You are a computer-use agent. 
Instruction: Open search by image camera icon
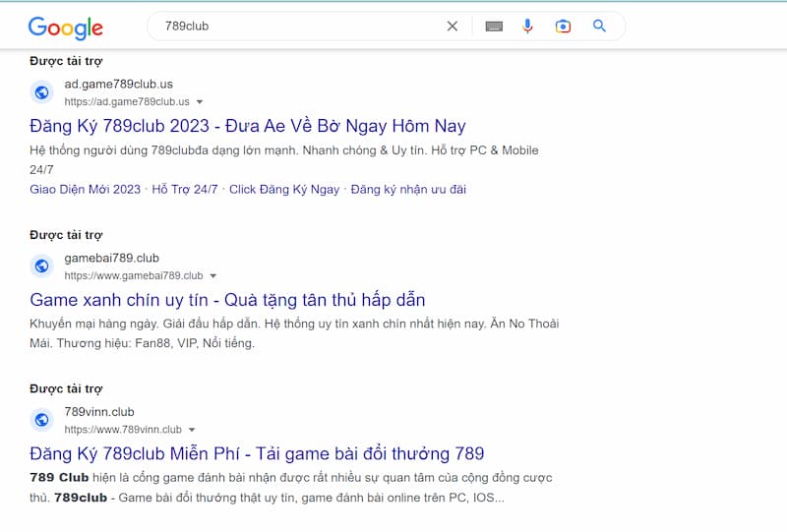coord(563,27)
